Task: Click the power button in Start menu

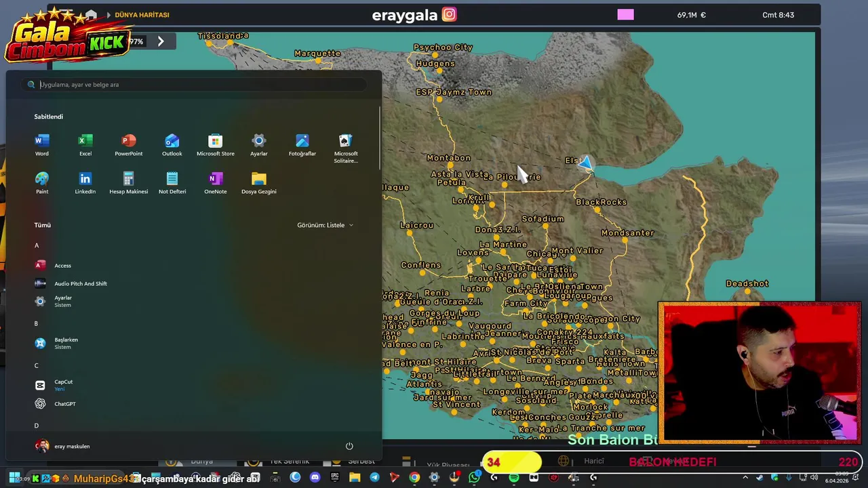Action: click(349, 446)
